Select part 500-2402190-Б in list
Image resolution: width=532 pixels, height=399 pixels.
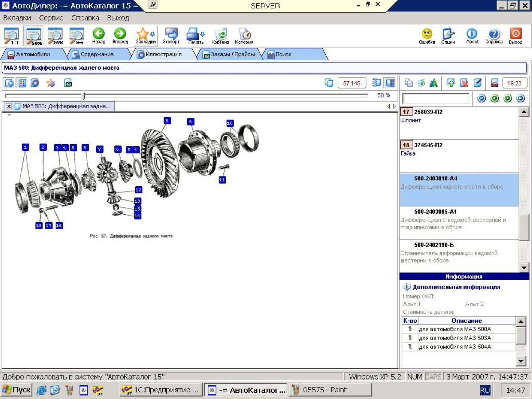[x=459, y=256]
